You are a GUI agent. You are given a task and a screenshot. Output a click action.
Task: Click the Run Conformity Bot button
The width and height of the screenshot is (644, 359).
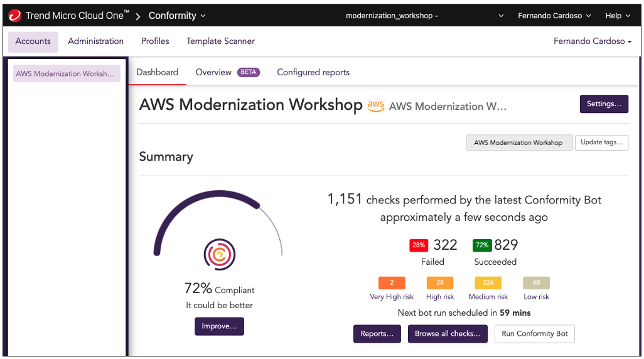(534, 333)
